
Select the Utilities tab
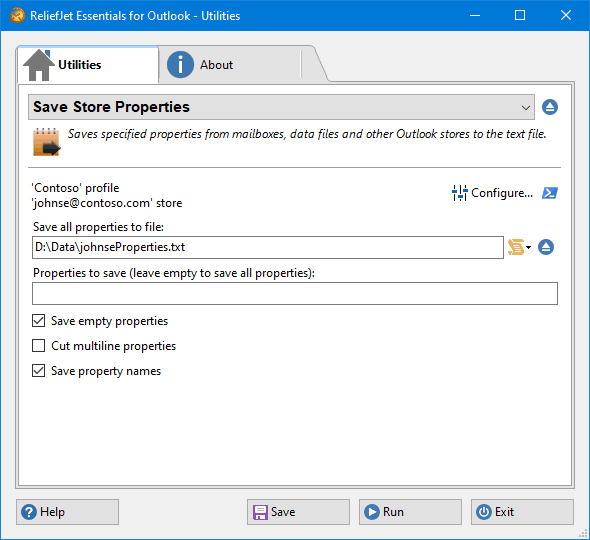(88, 65)
